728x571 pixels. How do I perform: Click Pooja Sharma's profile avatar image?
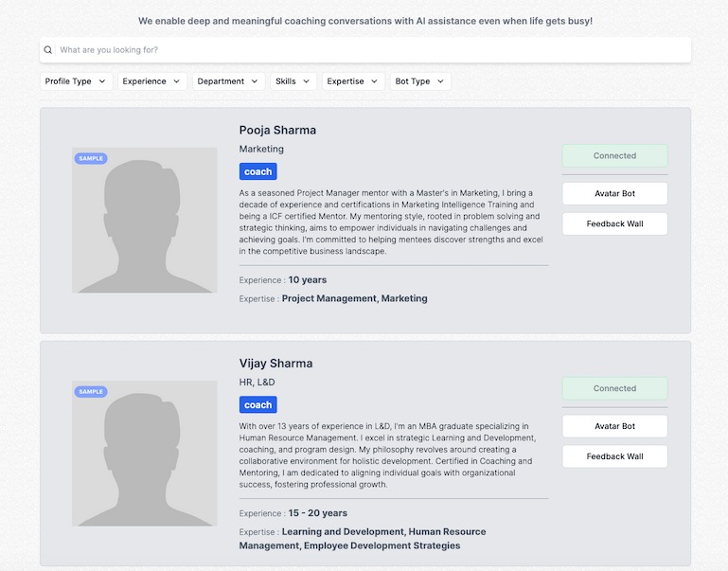144,221
